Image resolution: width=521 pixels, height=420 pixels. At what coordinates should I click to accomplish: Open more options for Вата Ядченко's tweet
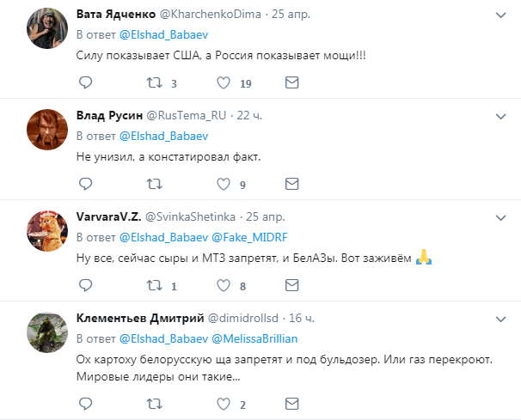click(503, 15)
